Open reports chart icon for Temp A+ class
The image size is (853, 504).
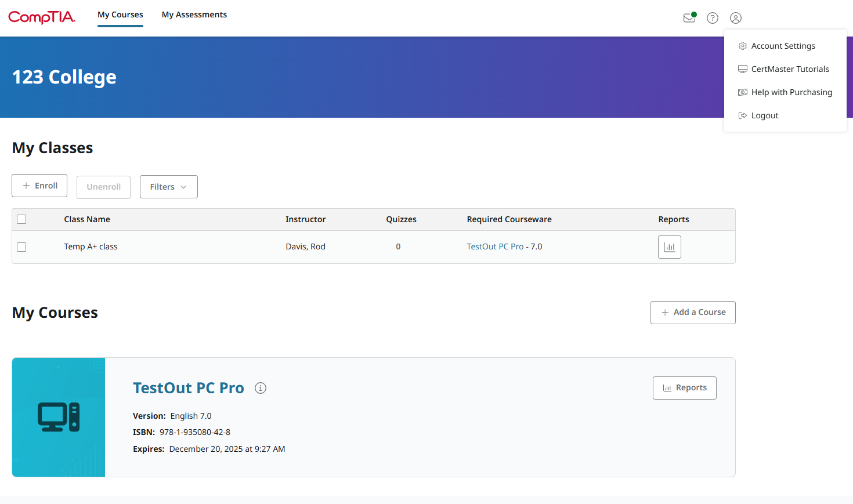coord(670,247)
